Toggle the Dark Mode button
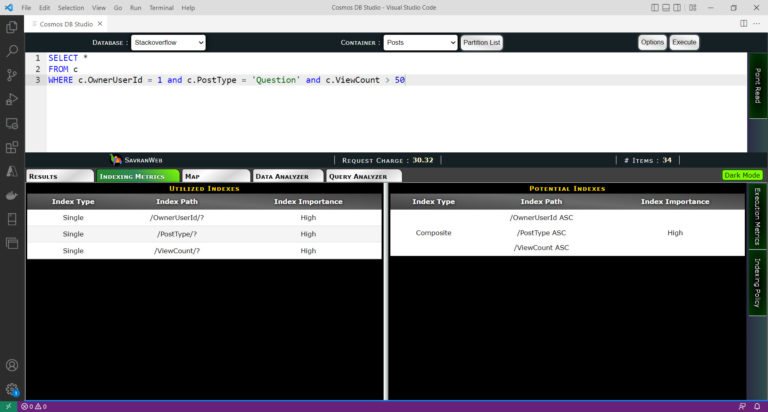The image size is (768, 412). point(742,175)
